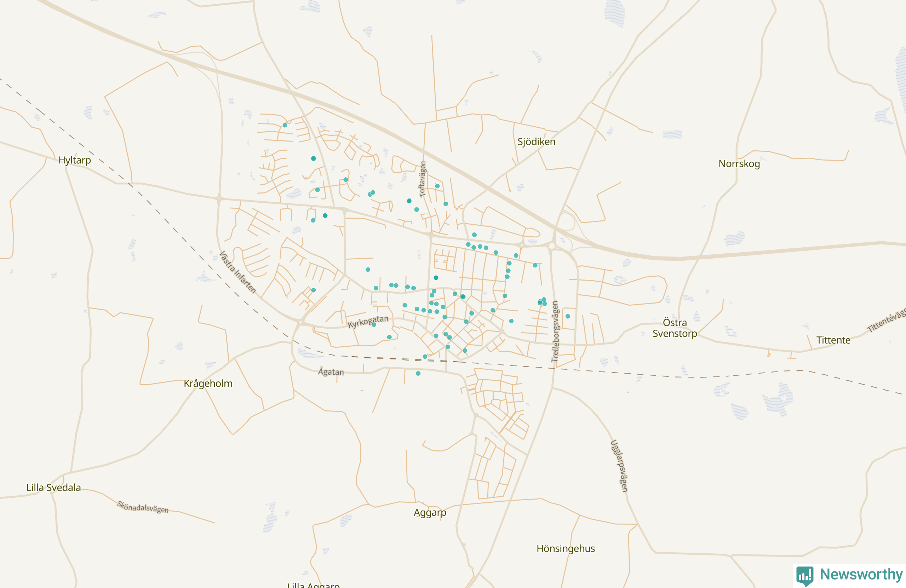The width and height of the screenshot is (906, 588).
Task: Click the Newsworthy logo icon
Action: (x=805, y=576)
